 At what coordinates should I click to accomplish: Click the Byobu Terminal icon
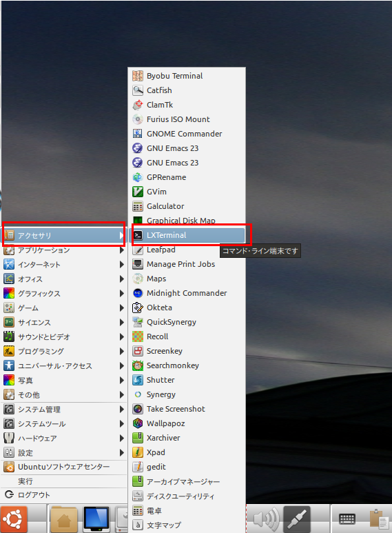click(x=138, y=76)
